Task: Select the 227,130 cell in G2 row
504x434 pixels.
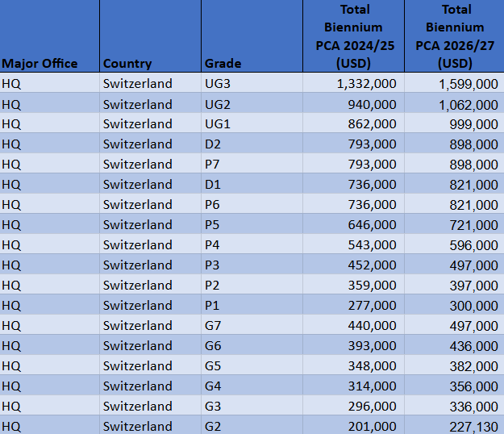Action: (473, 426)
